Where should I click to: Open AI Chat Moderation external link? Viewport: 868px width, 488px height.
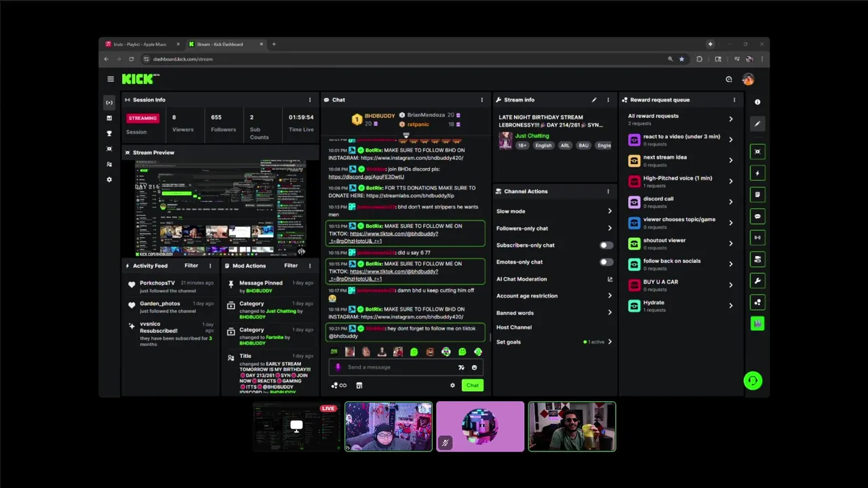610,279
